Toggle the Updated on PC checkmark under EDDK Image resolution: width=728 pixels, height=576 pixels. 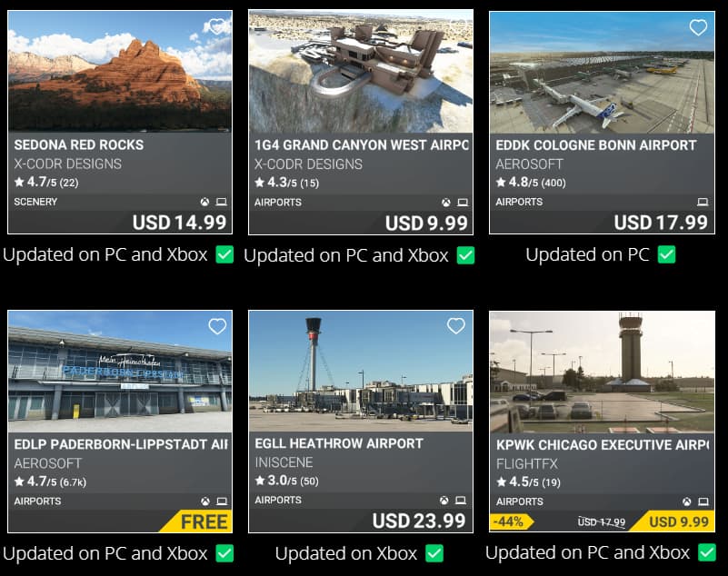(667, 254)
